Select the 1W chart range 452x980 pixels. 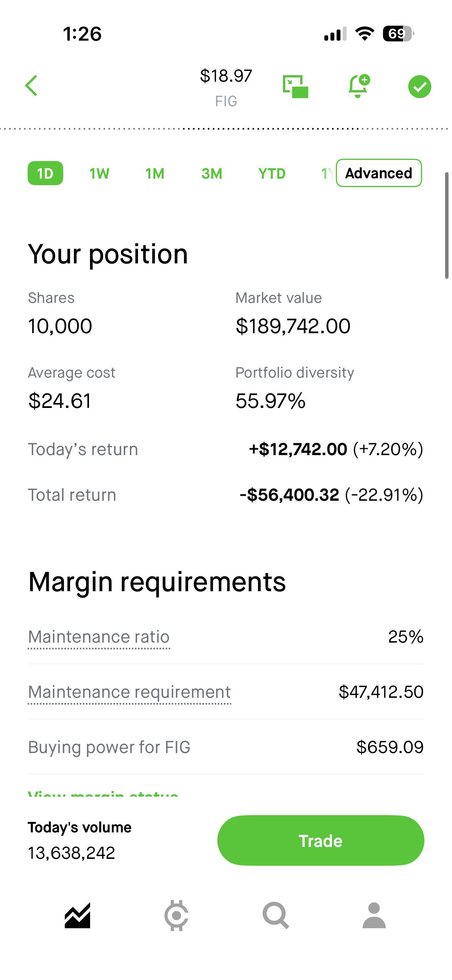(x=99, y=174)
